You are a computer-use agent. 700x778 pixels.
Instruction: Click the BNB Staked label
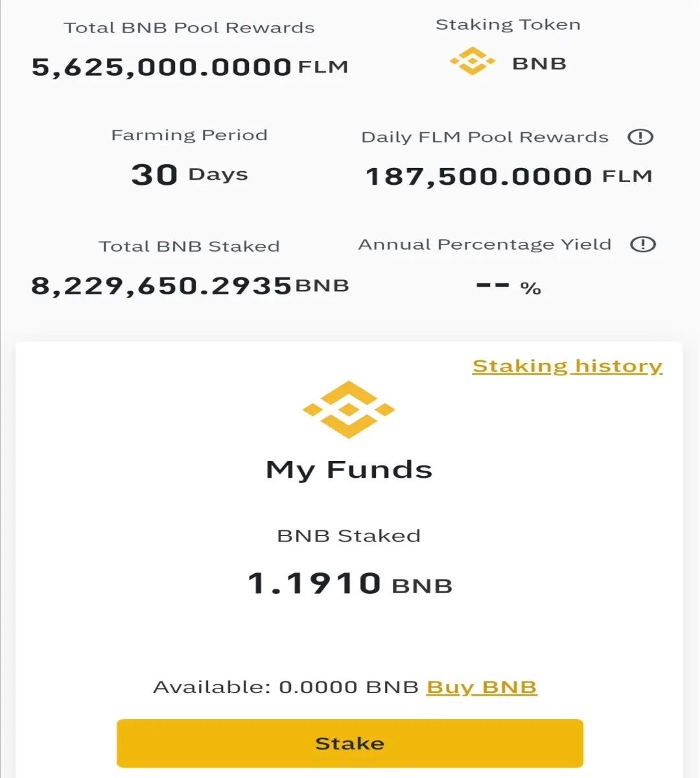coord(349,536)
